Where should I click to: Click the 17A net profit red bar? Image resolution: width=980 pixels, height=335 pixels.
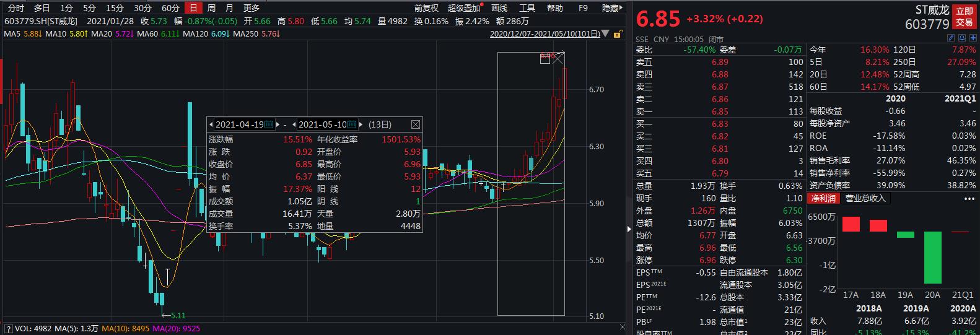coord(851,224)
